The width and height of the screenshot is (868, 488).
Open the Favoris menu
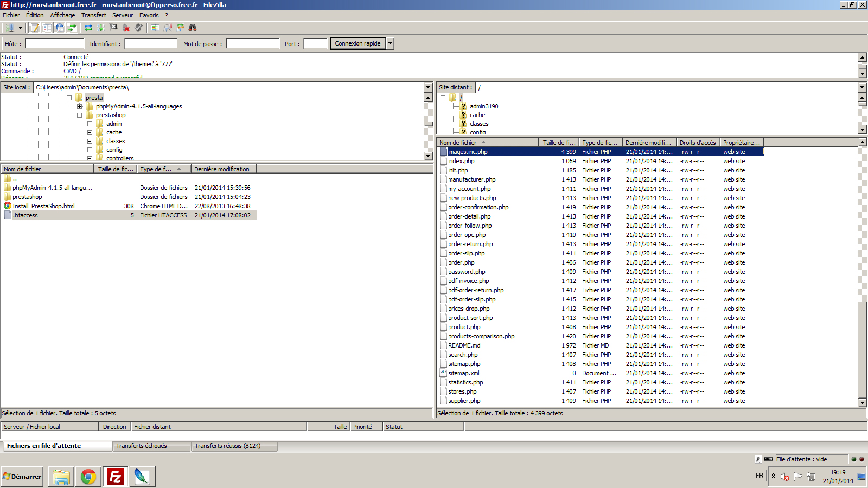pyautogui.click(x=149, y=15)
